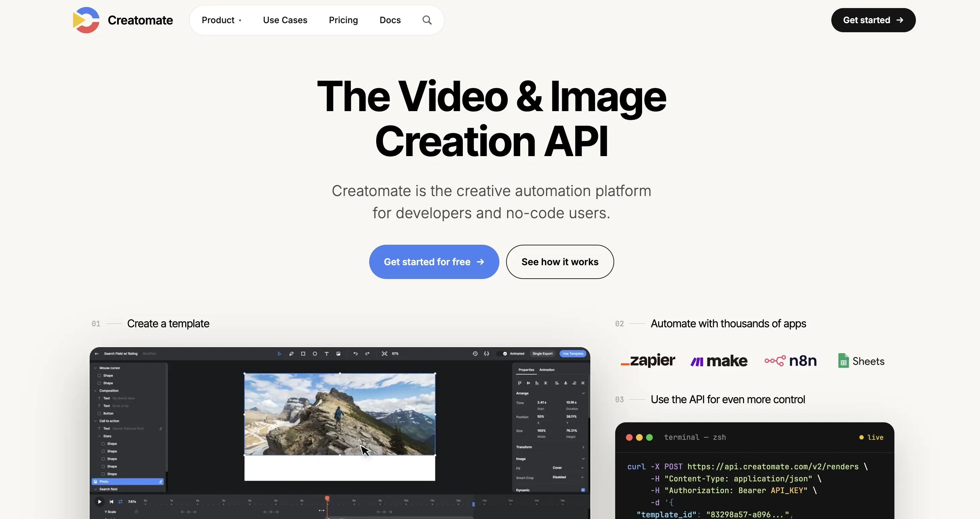Image resolution: width=980 pixels, height=519 pixels.
Task: Open the version history clock icon
Action: tap(475, 353)
